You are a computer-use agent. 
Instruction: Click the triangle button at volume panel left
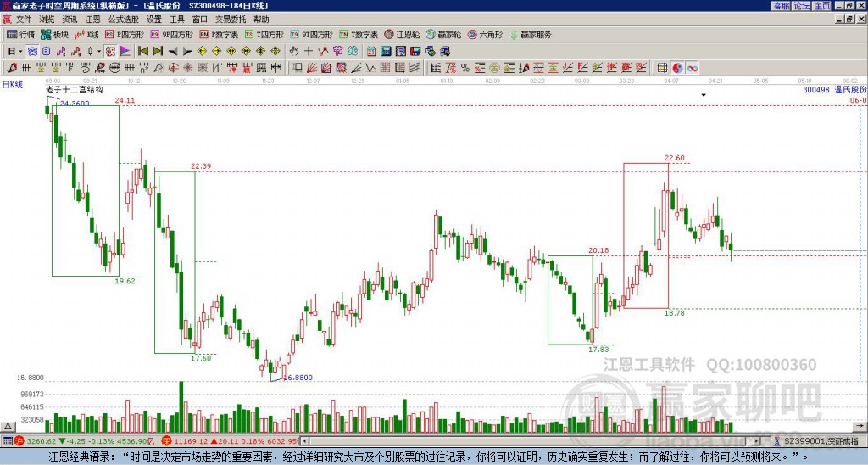[8, 426]
